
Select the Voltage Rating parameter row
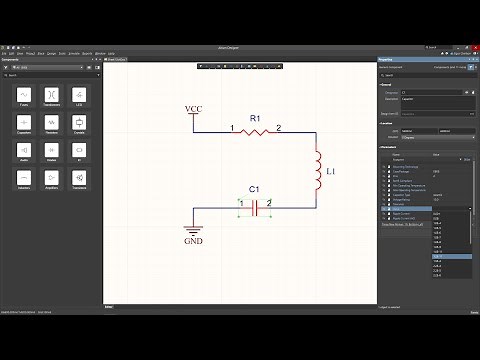(x=428, y=199)
